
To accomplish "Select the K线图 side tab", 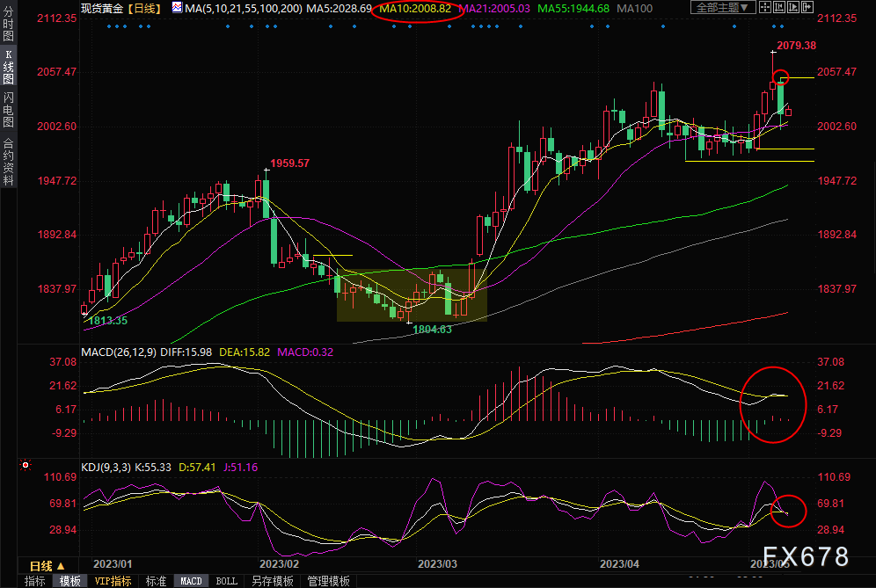I will coord(8,66).
